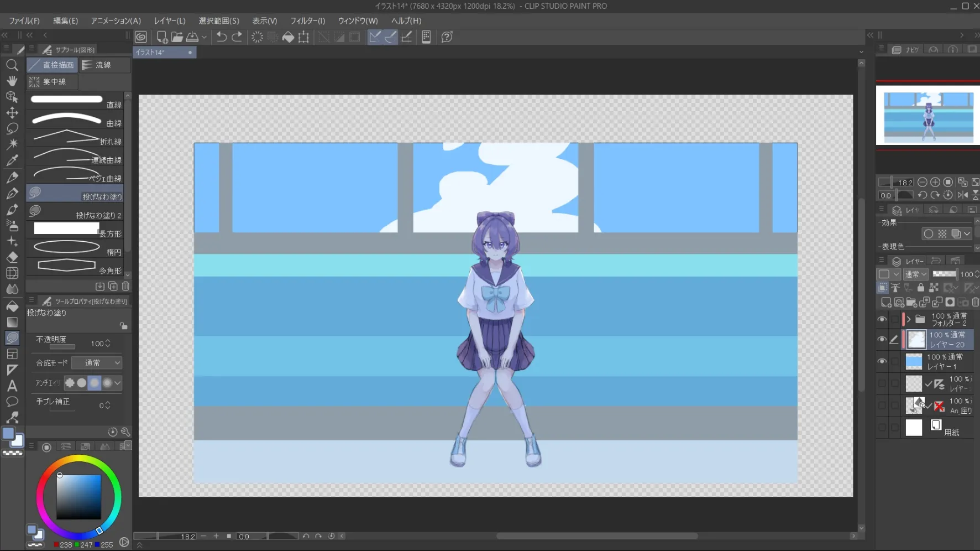Open the anti-aliasing options dropdown arrow
The height and width of the screenshot is (551, 980).
coord(117,383)
